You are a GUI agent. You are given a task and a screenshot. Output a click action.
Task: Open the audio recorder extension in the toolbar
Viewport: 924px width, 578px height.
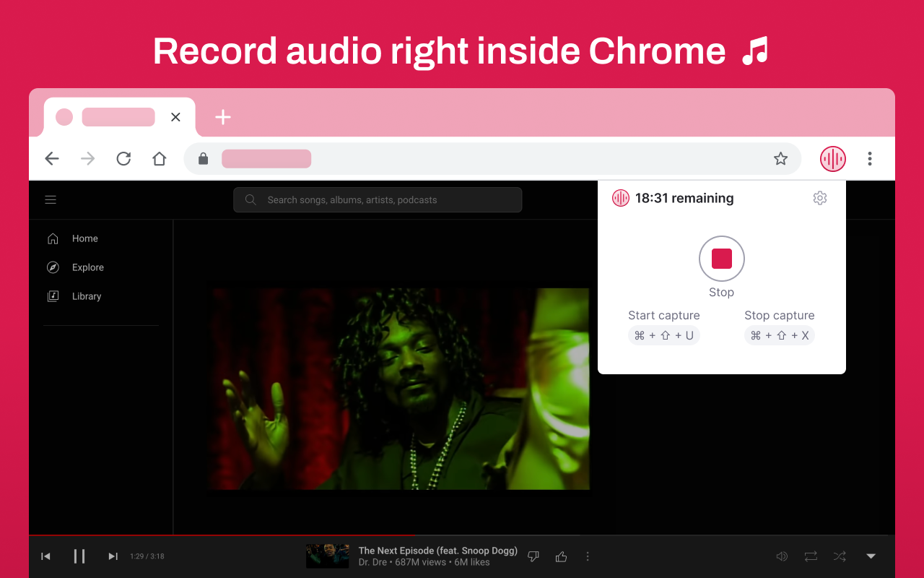point(832,158)
